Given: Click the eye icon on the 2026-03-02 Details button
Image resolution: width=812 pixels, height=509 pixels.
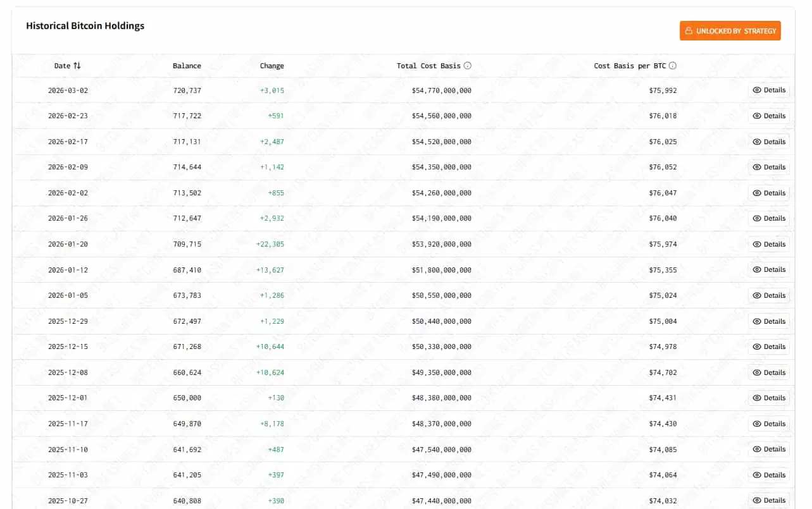Looking at the screenshot, I should 756,90.
